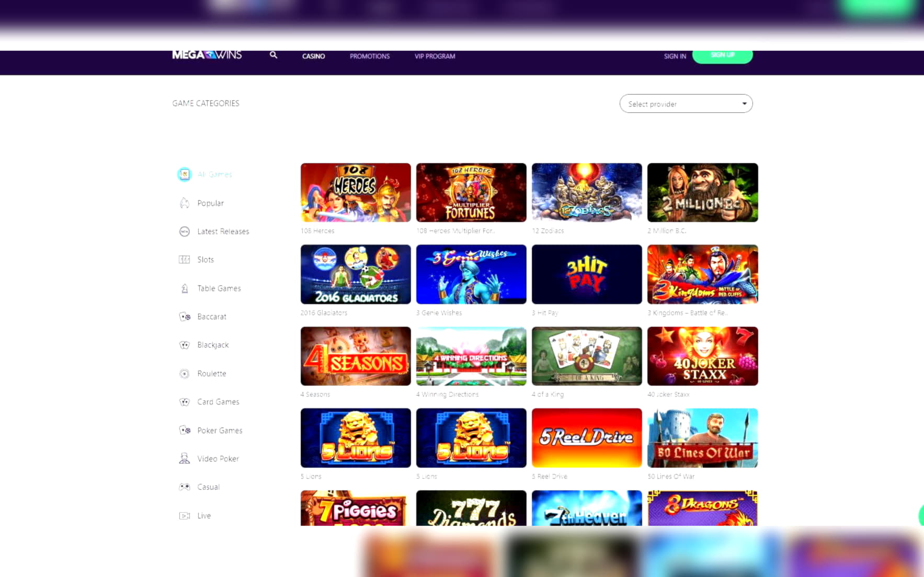Click the green Sign Up button
This screenshot has height=577, width=924.
(723, 56)
